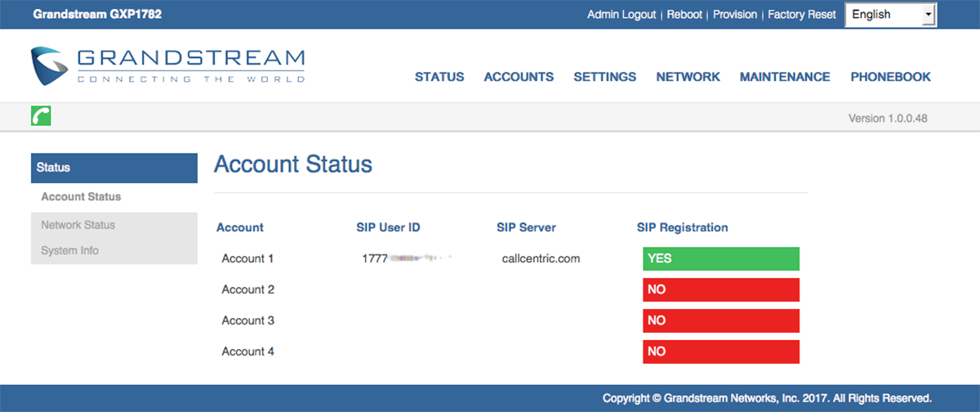Click the SIP User ID column header
The width and height of the screenshot is (980, 412).
389,227
